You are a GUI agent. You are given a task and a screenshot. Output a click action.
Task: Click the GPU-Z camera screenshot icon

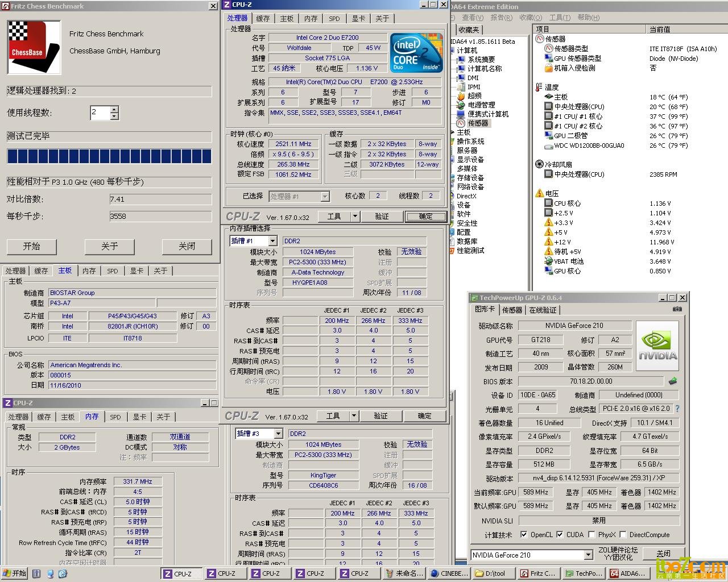click(677, 309)
